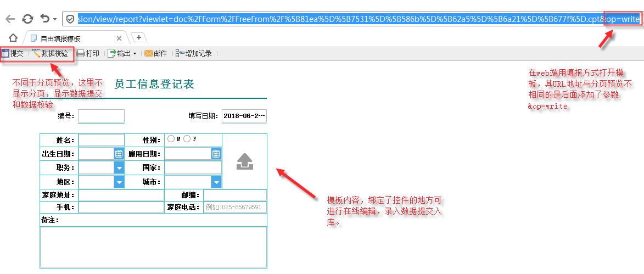Click the 提交 submit button
644x274 pixels.
tap(12, 53)
